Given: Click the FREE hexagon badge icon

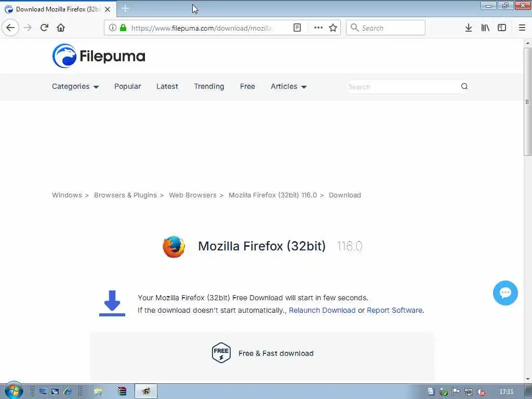Looking at the screenshot, I should pos(221,353).
